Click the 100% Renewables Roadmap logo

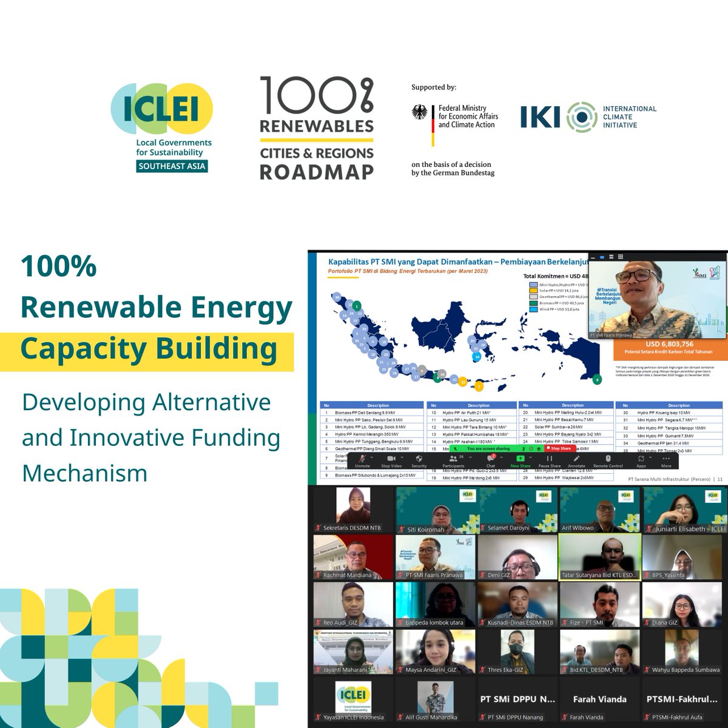(316, 128)
